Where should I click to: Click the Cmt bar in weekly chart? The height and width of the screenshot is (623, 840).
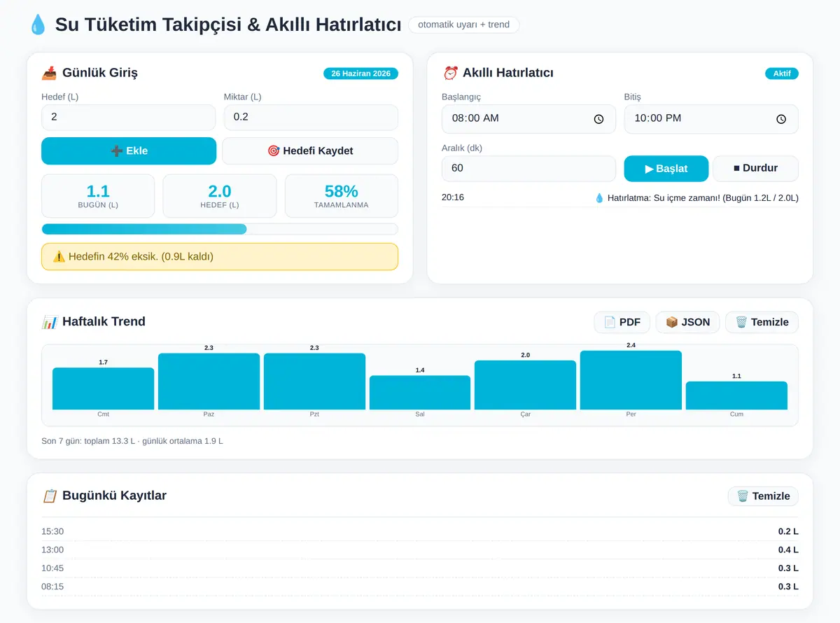coord(103,388)
